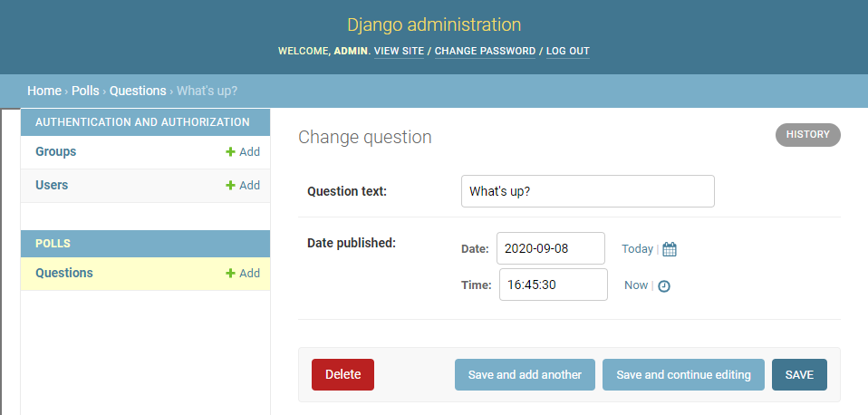Open the POLLS section header
868x415 pixels.
[x=53, y=244]
